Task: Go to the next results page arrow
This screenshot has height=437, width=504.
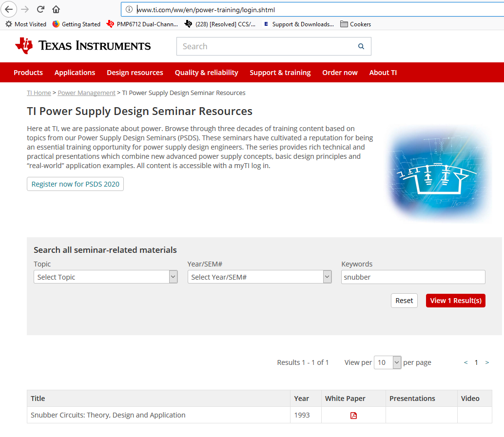Action: pos(487,362)
